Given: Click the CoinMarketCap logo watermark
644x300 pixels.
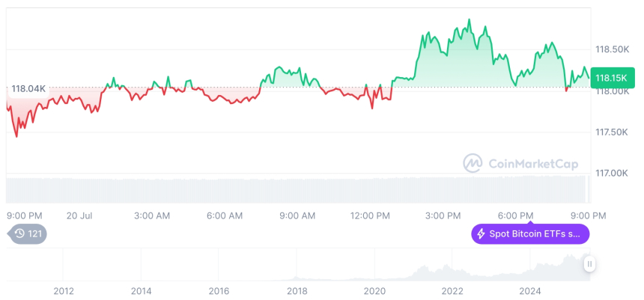Looking at the screenshot, I should 472,162.
